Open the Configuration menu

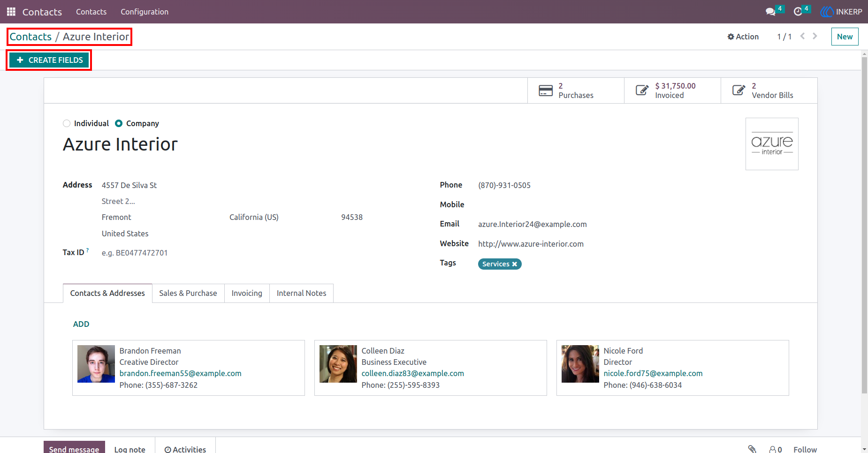point(145,12)
